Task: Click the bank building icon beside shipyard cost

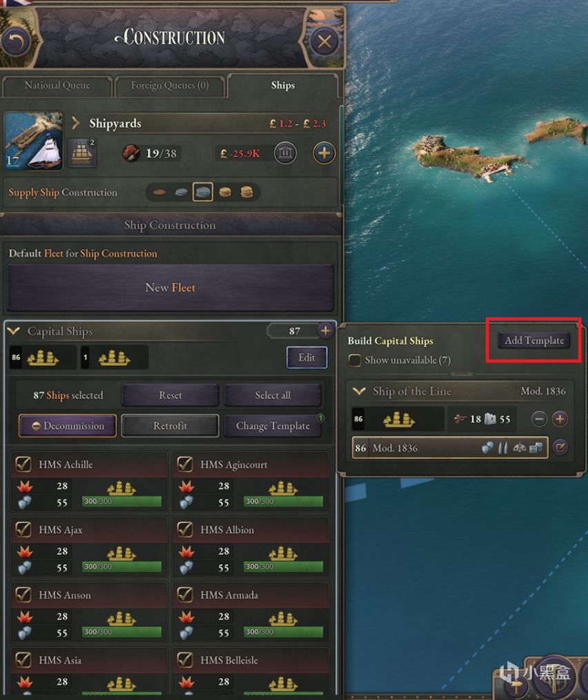Action: pos(285,153)
